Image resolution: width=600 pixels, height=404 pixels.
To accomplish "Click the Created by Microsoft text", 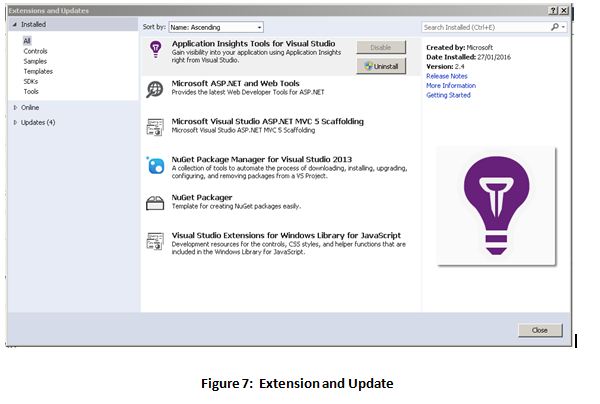I will (459, 47).
